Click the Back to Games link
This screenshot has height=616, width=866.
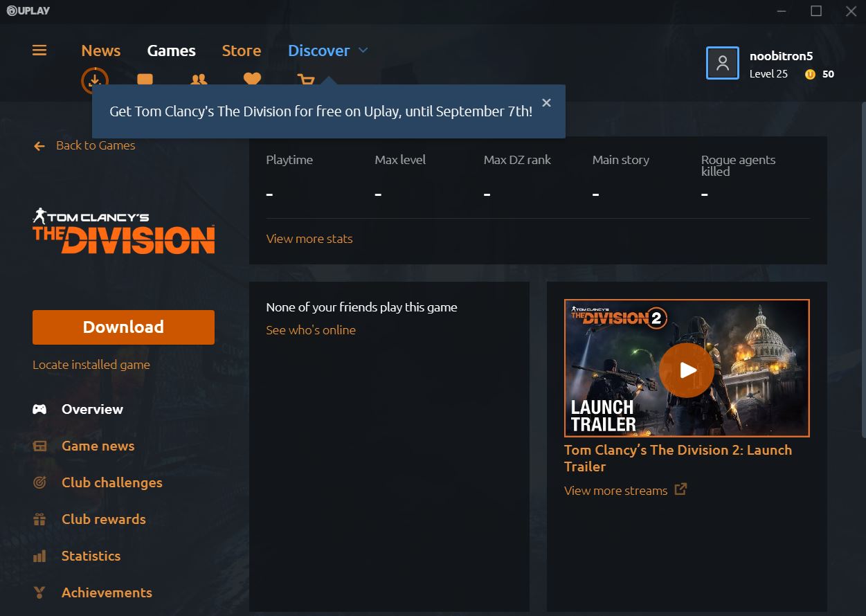coord(96,145)
